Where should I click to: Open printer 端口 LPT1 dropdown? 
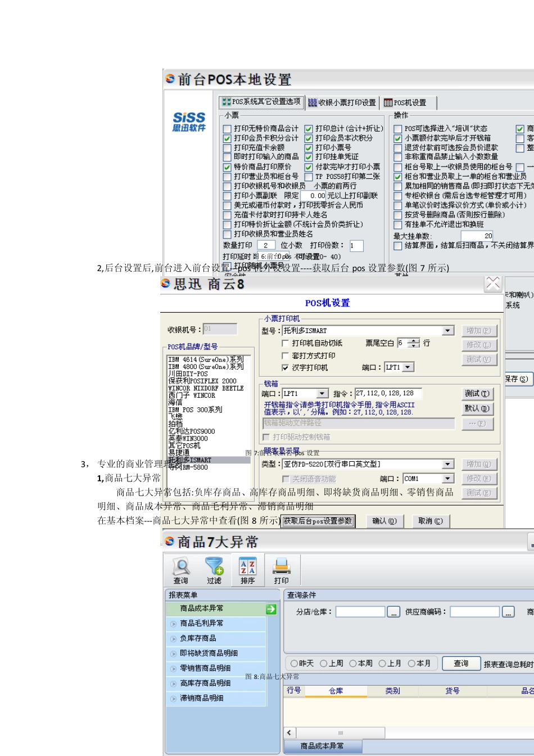[409, 367]
